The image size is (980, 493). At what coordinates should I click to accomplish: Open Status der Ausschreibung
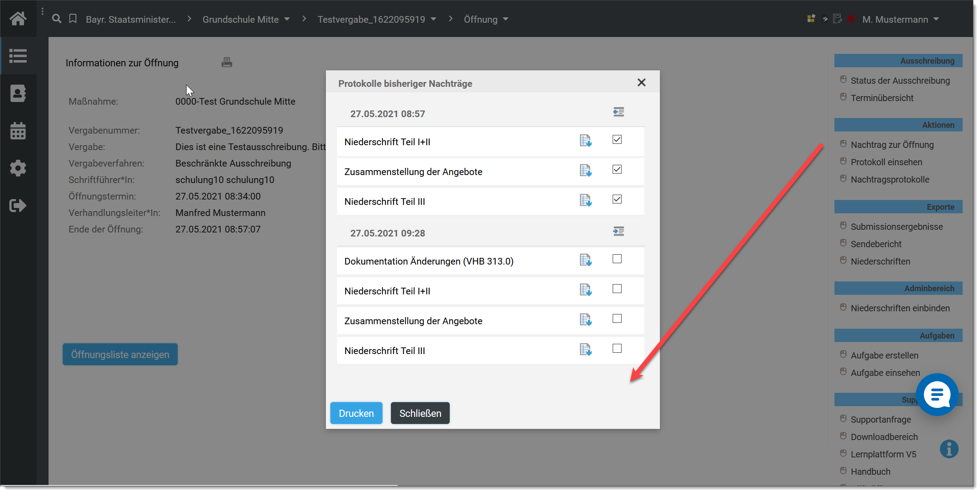[900, 81]
